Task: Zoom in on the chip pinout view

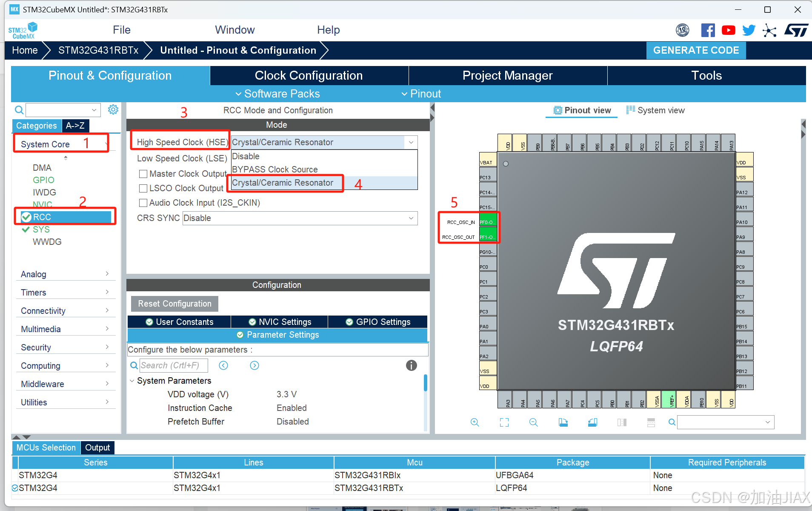Action: coord(475,422)
